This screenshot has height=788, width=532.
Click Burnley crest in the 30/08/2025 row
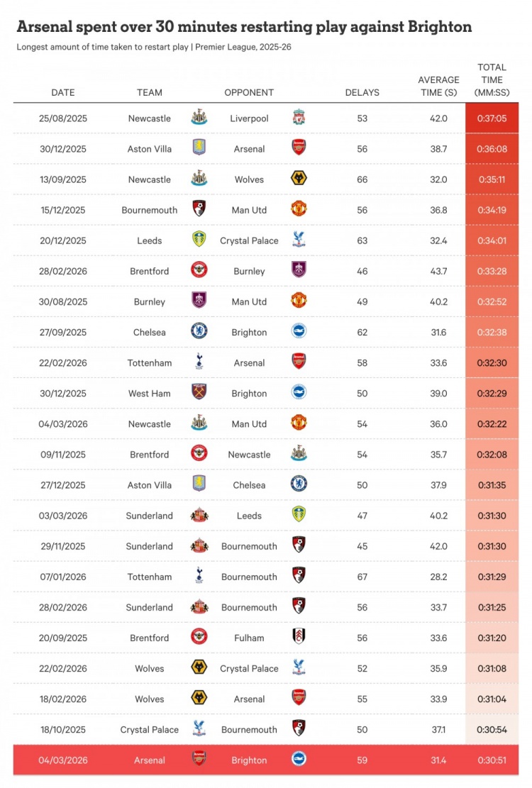point(199,301)
